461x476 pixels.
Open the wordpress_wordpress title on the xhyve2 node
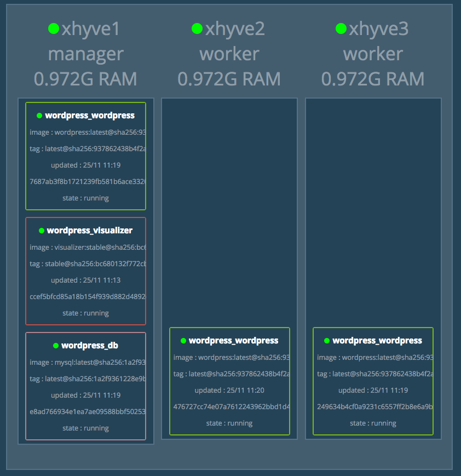click(233, 341)
